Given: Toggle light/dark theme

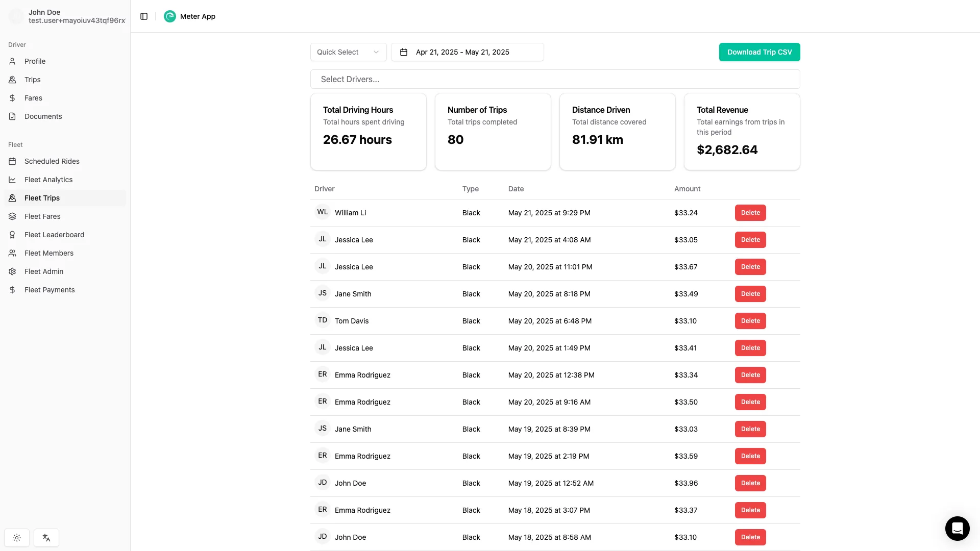Looking at the screenshot, I should (x=16, y=537).
